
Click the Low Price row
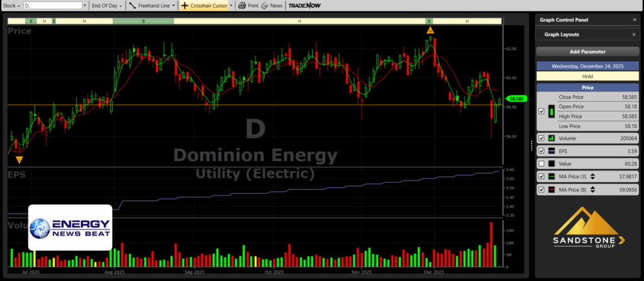(597, 126)
